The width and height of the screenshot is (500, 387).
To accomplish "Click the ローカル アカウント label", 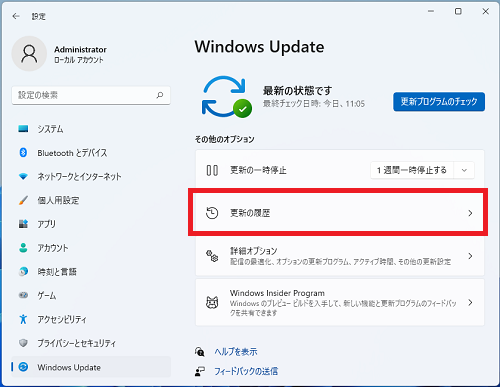I will coord(79,60).
